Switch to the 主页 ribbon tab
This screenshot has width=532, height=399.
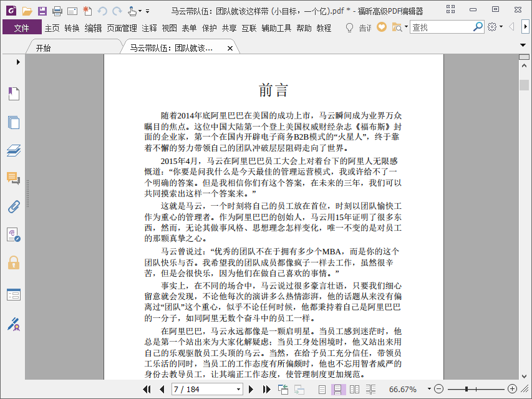(x=52, y=28)
